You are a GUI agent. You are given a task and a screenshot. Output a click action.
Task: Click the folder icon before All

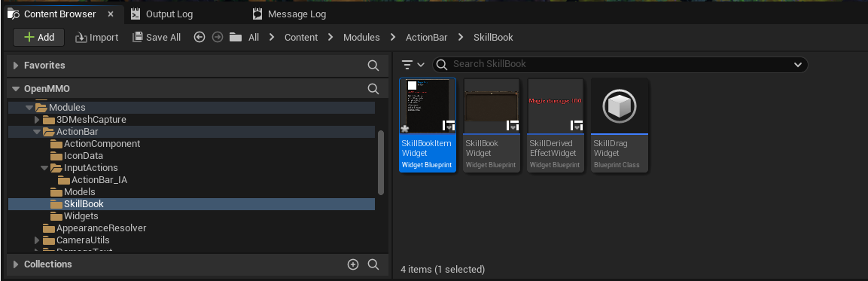236,37
